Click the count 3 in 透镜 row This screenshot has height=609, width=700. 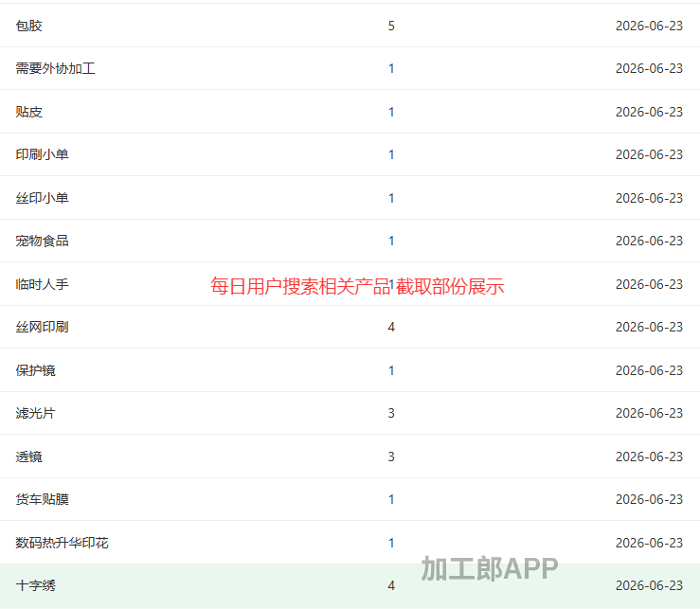click(x=391, y=457)
